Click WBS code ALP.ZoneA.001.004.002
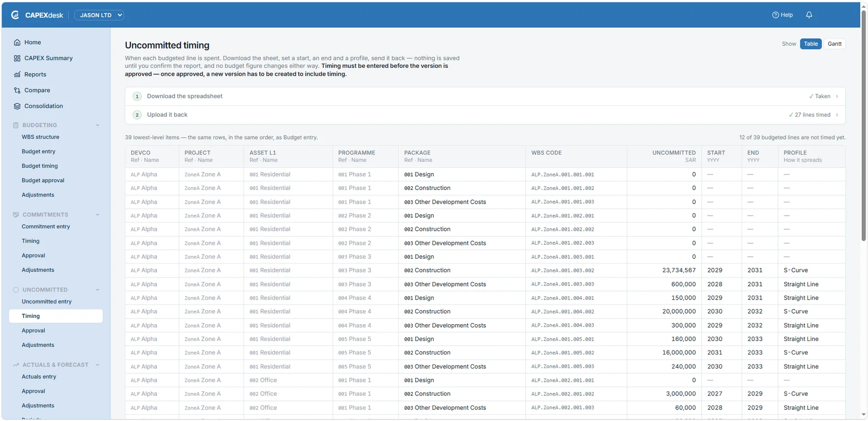The image size is (868, 421). (x=563, y=312)
